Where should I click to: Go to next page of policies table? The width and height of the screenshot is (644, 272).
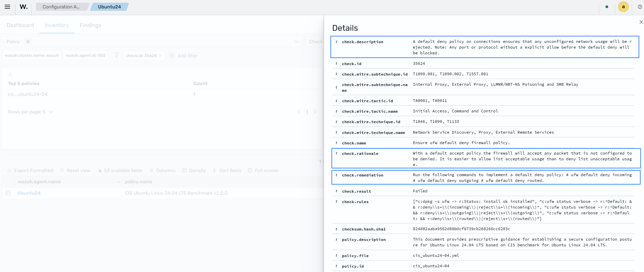coord(315,112)
